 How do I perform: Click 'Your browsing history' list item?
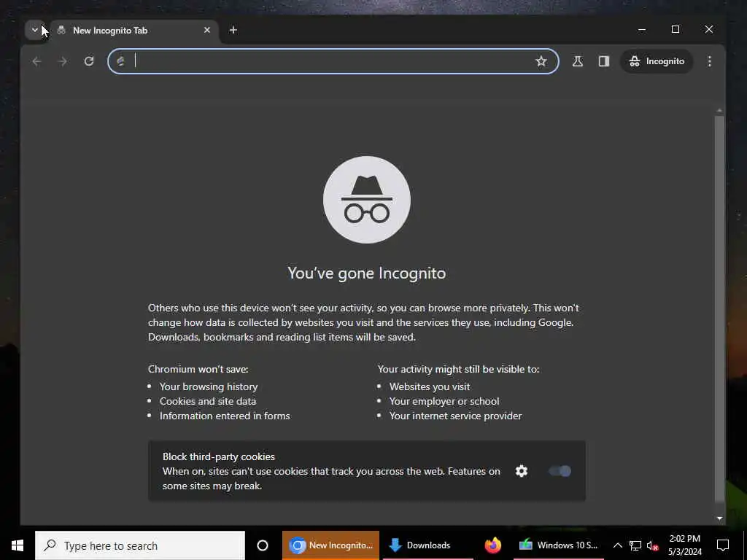[x=209, y=386]
